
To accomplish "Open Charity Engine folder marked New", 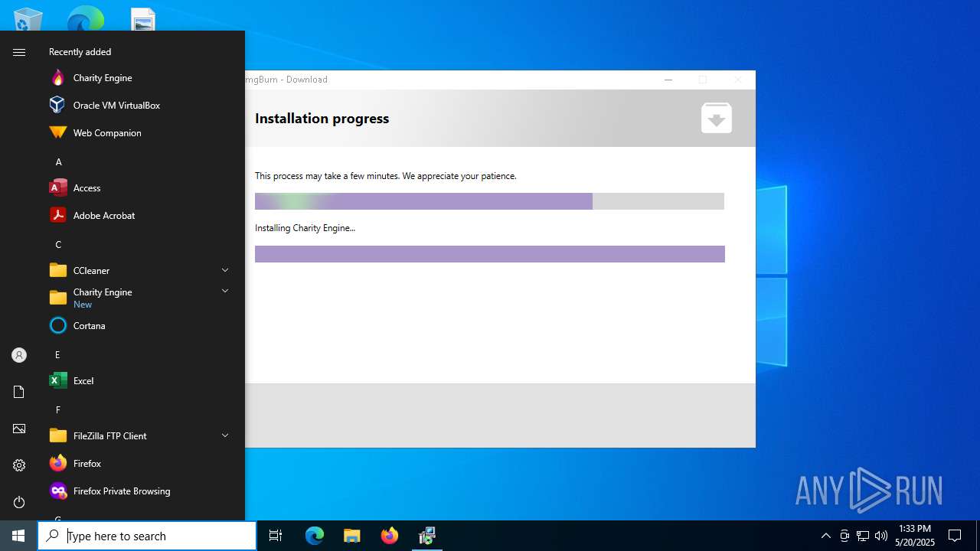I will click(139, 298).
